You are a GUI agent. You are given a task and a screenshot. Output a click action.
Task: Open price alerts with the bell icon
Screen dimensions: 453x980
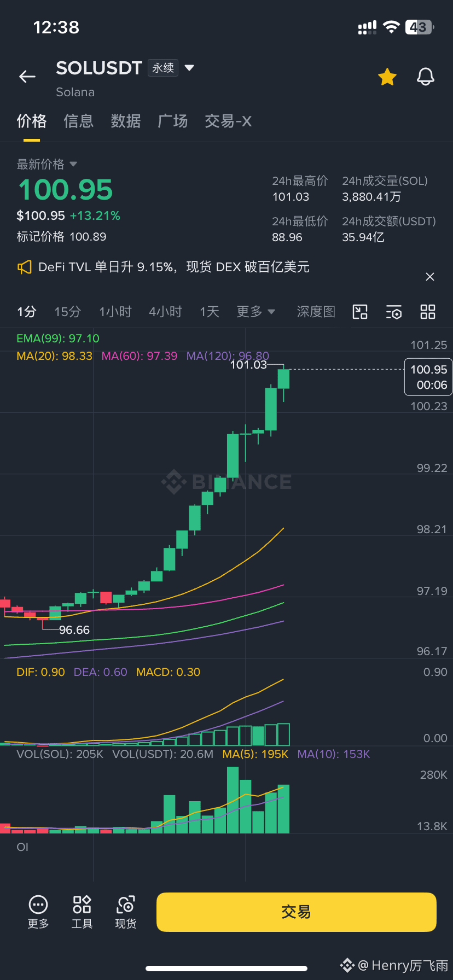click(426, 77)
